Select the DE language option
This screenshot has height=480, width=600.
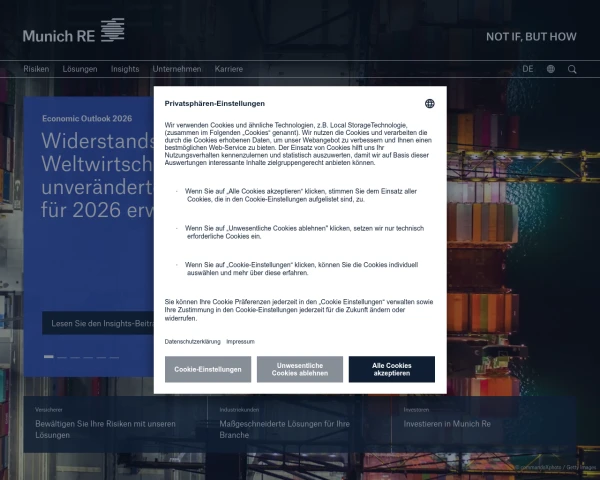[x=527, y=69]
